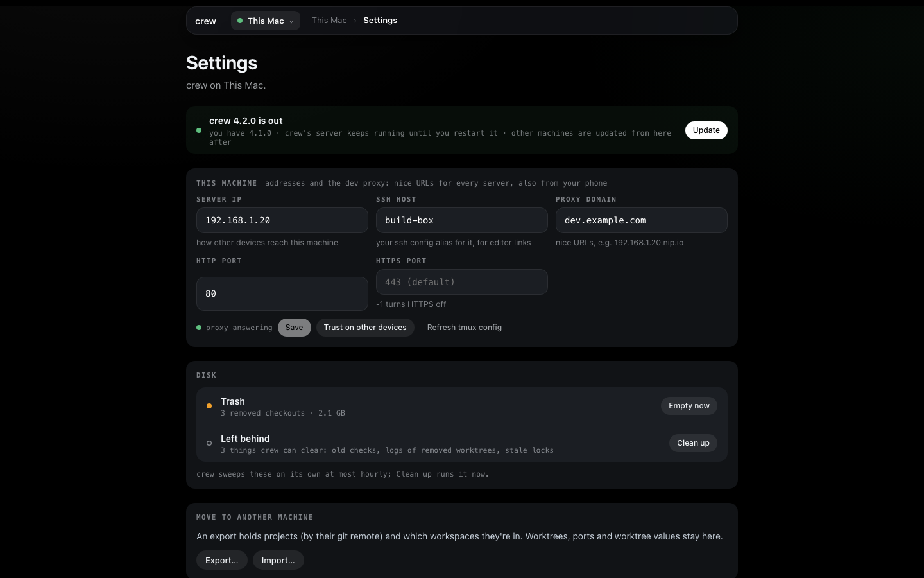Image resolution: width=924 pixels, height=578 pixels.
Task: Click the orange Trash status dot
Action: (x=209, y=406)
